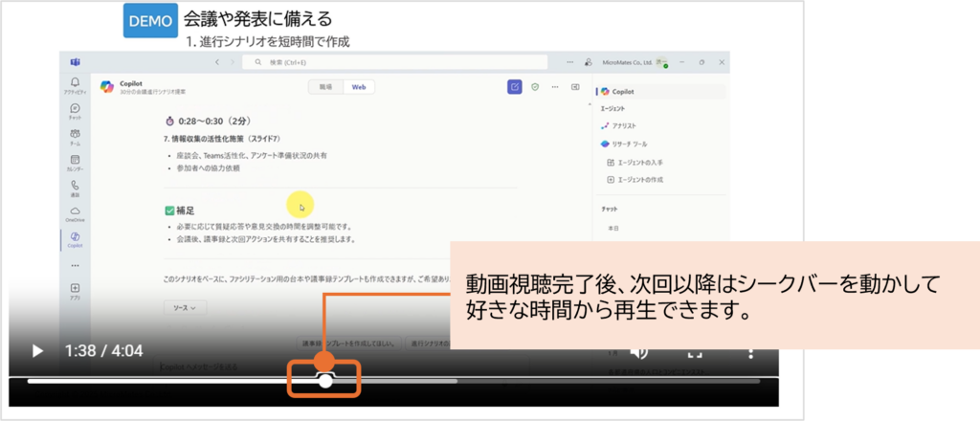This screenshot has height=421, width=980.
Task: Enter fullscreen video mode
Action: [x=696, y=352]
